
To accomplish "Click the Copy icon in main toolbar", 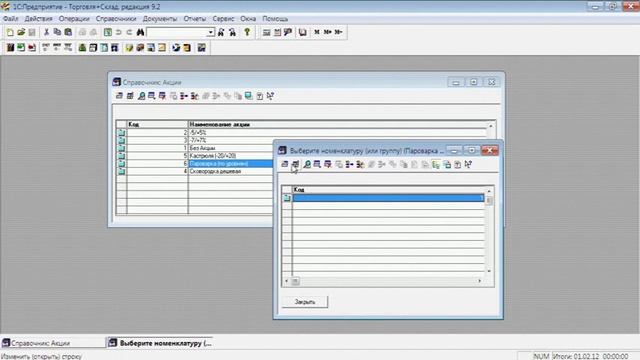I will click(57, 32).
